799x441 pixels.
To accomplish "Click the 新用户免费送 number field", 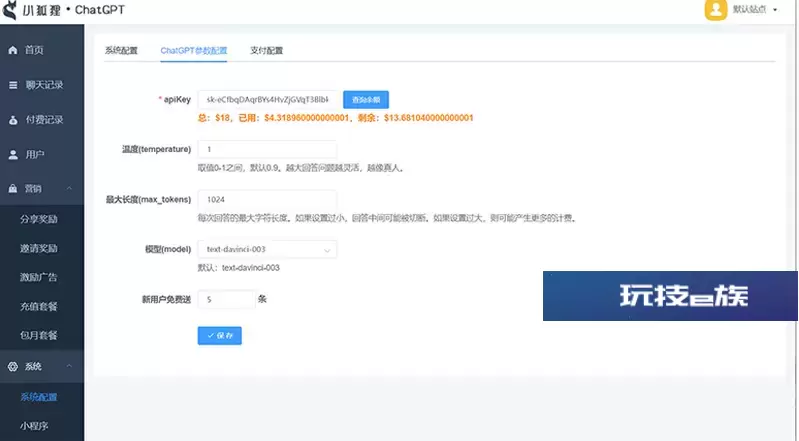I will point(226,299).
